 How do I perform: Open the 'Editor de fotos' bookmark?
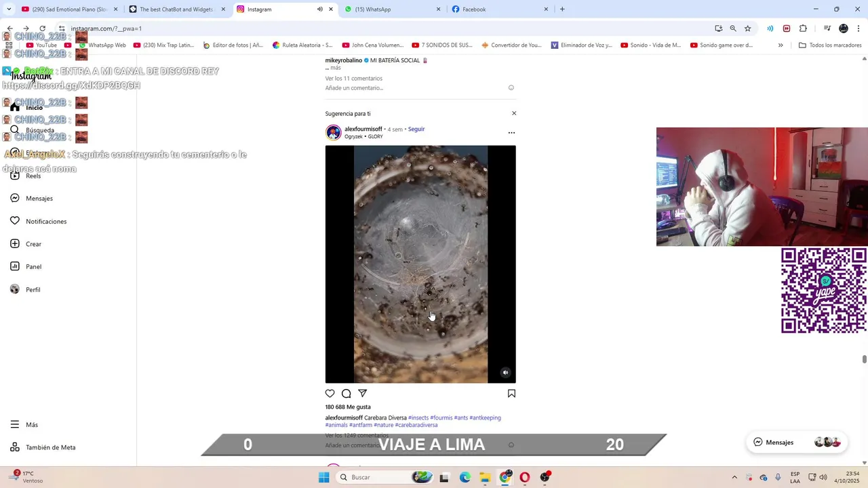coord(233,45)
